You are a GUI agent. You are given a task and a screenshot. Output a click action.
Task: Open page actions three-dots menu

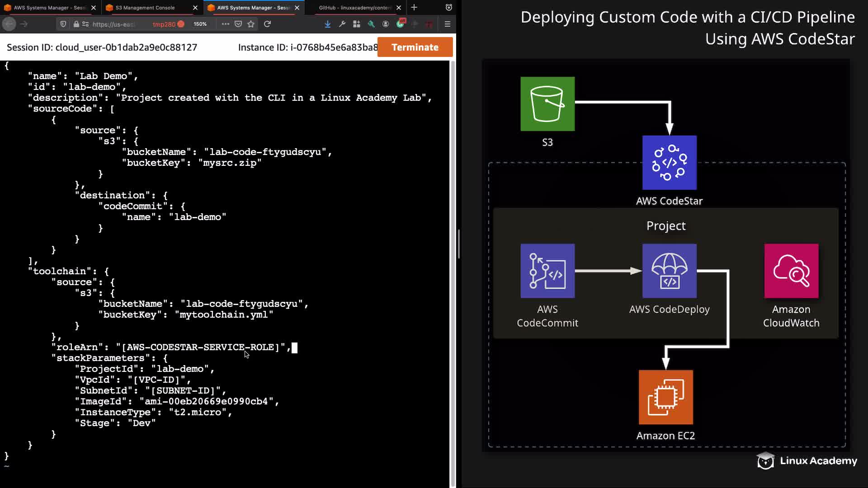(x=225, y=24)
